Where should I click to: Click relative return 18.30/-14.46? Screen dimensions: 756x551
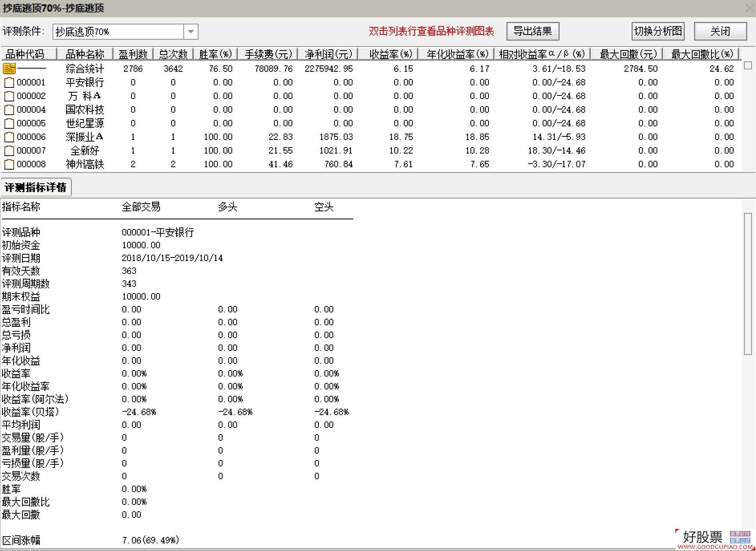coord(557,151)
